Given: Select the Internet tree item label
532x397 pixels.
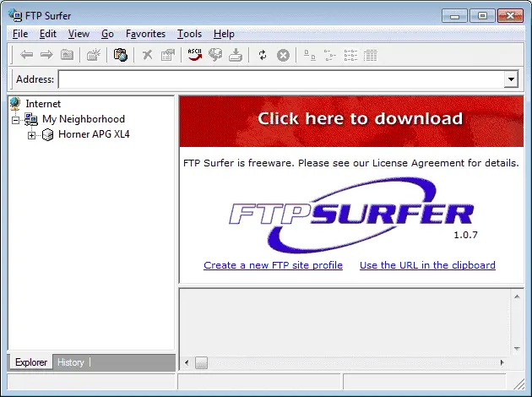Looking at the screenshot, I should pos(43,104).
